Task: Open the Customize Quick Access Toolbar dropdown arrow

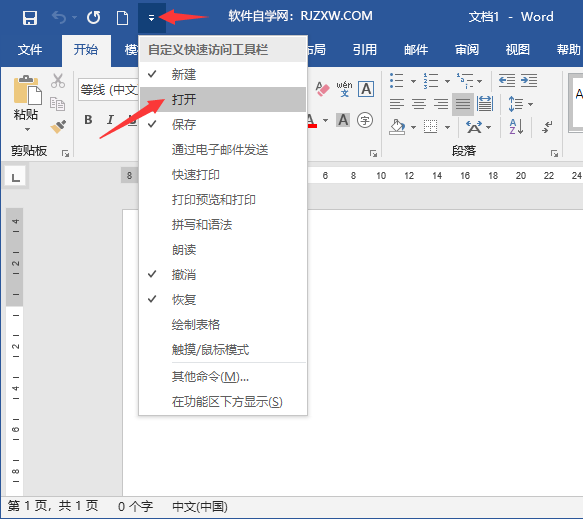Action: [151, 17]
